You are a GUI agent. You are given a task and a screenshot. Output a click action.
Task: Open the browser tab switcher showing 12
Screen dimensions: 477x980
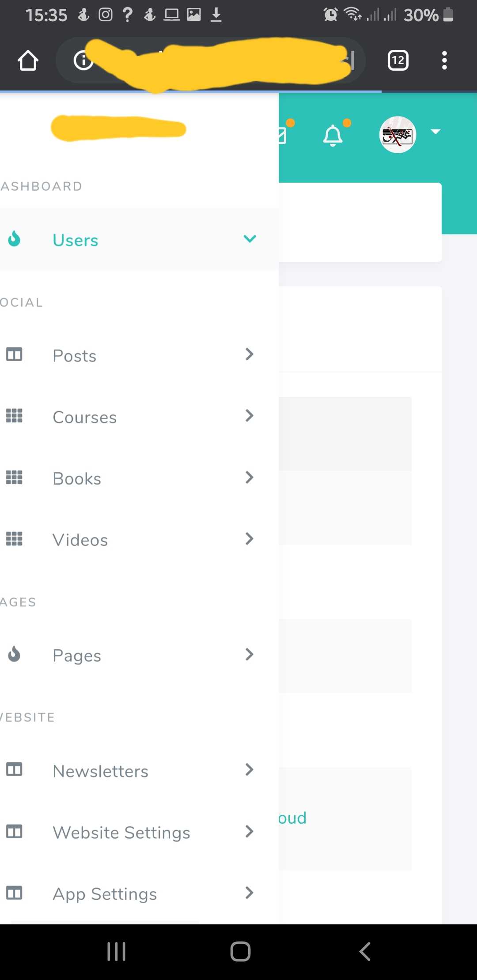(397, 60)
